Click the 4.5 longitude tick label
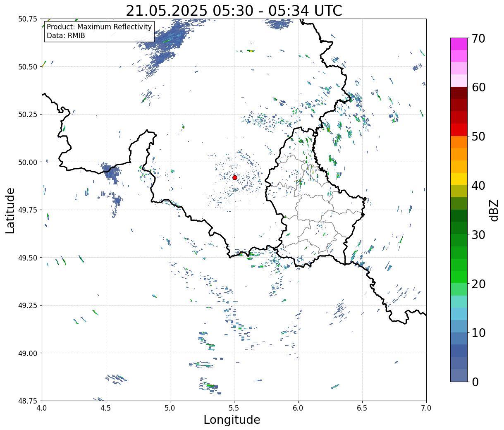 click(106, 408)
